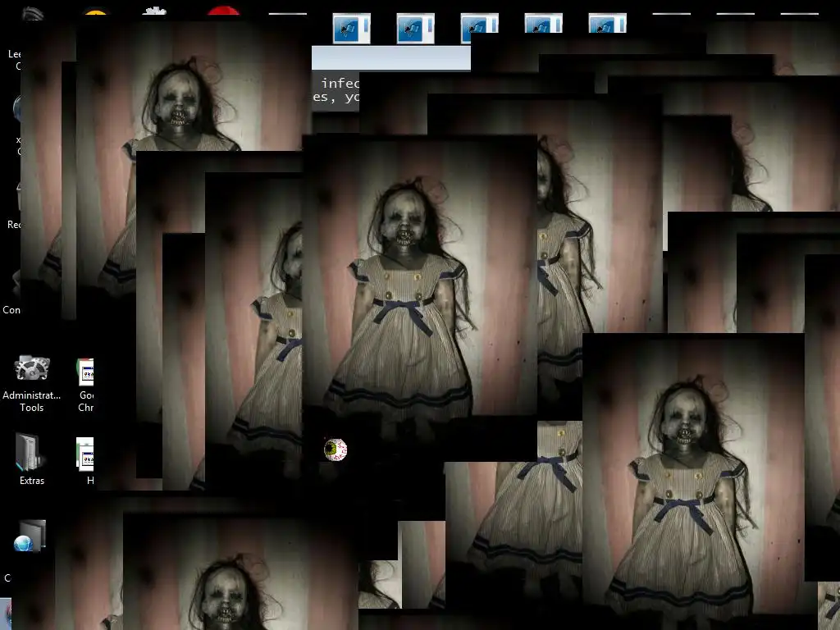Click the floating bloodshot eyeball icon
The image size is (840, 630).
click(x=336, y=450)
